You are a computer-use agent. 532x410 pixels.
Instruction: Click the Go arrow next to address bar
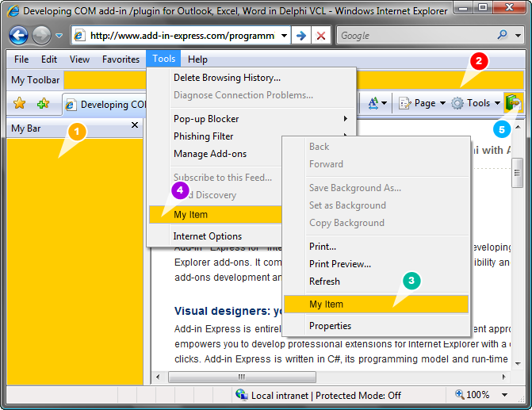point(300,36)
